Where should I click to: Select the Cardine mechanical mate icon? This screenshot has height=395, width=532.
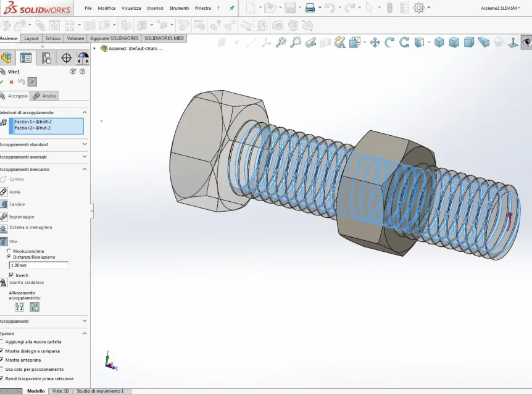pos(3,204)
